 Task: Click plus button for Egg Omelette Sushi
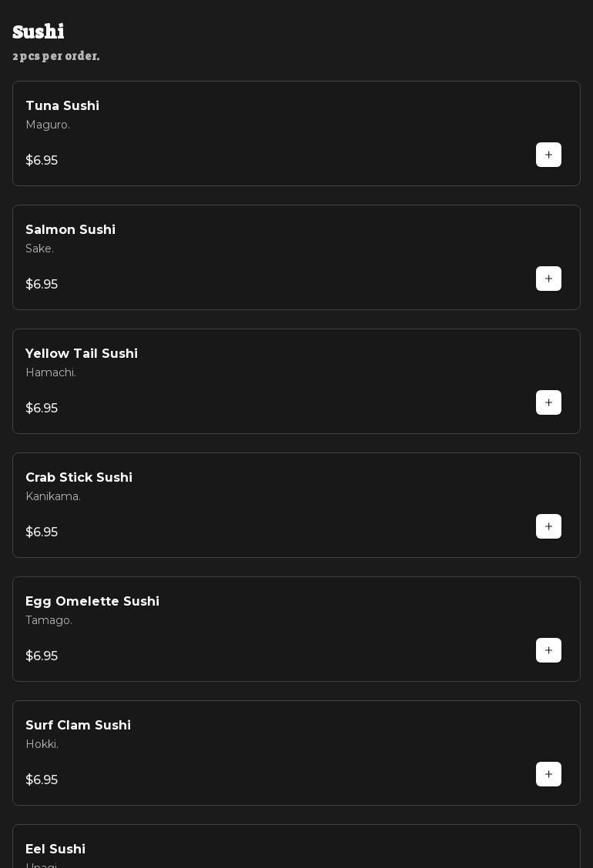[548, 650]
